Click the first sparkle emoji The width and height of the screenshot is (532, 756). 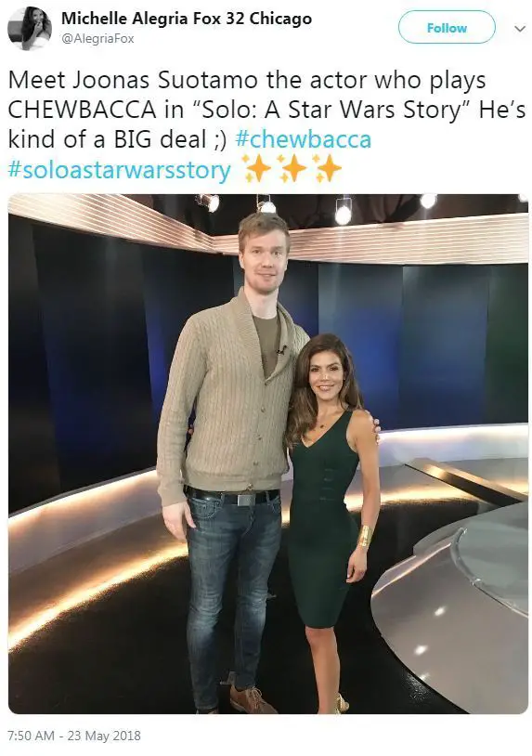point(256,169)
